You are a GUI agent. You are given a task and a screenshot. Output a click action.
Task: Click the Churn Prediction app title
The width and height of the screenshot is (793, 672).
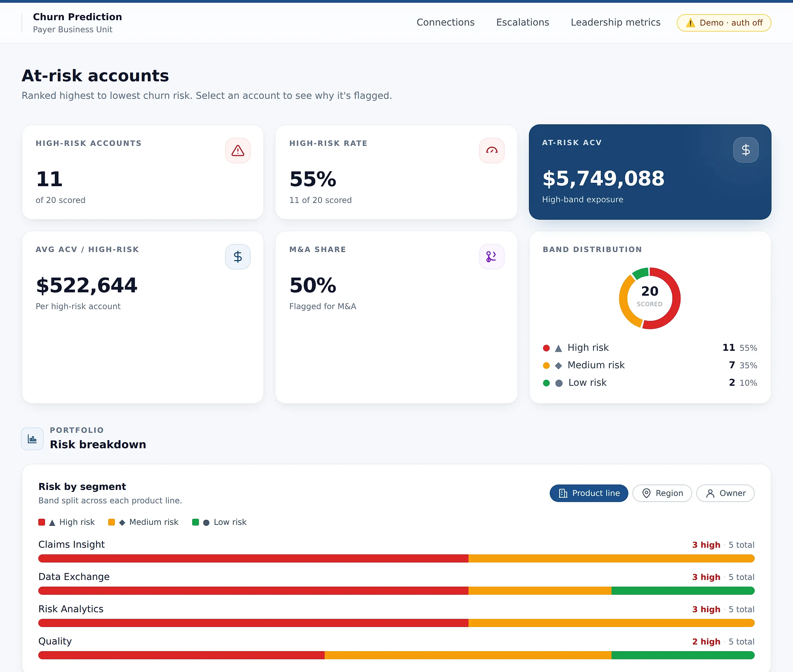[77, 17]
